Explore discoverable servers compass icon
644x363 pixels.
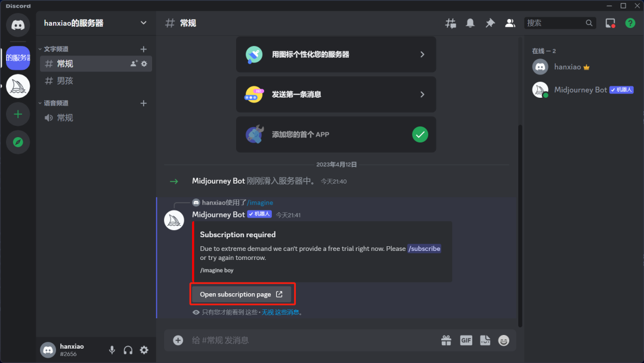18,142
